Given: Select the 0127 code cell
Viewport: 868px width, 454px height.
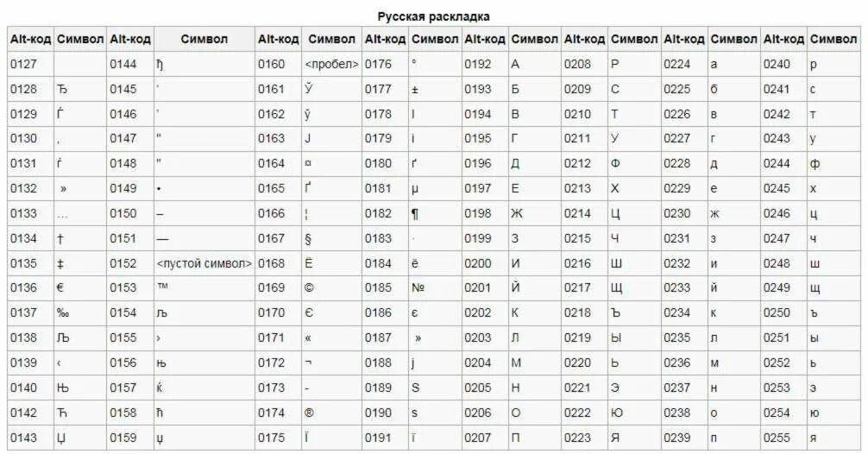Looking at the screenshot, I should pos(23,64).
